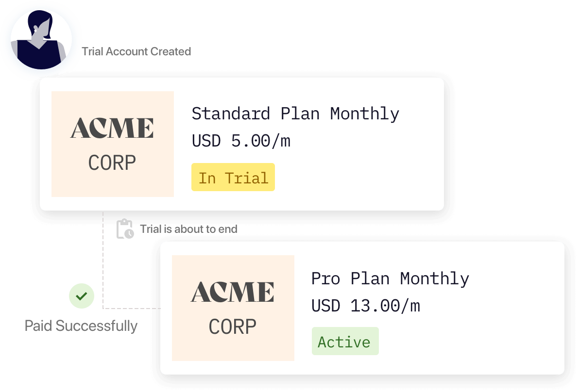Click the Paid Successfully label
The image size is (579, 392).
click(x=81, y=326)
